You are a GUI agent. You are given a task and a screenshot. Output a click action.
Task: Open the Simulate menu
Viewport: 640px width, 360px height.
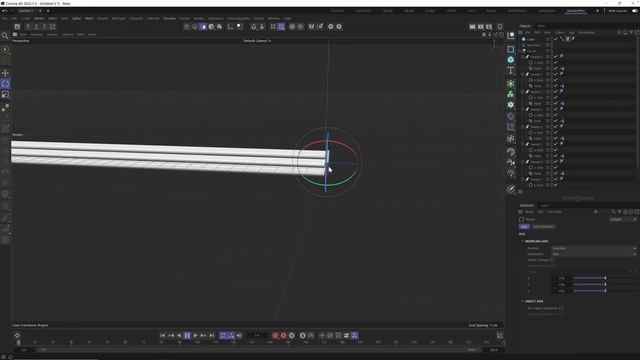tap(169, 18)
